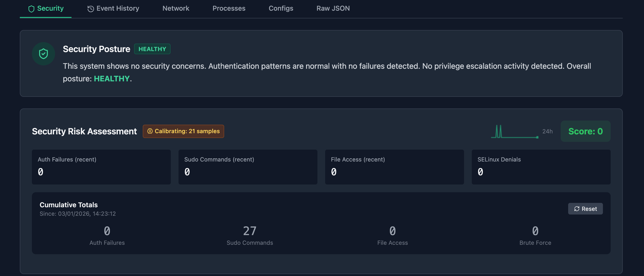Reset the cumulative totals
644x276 pixels.
[x=585, y=209]
